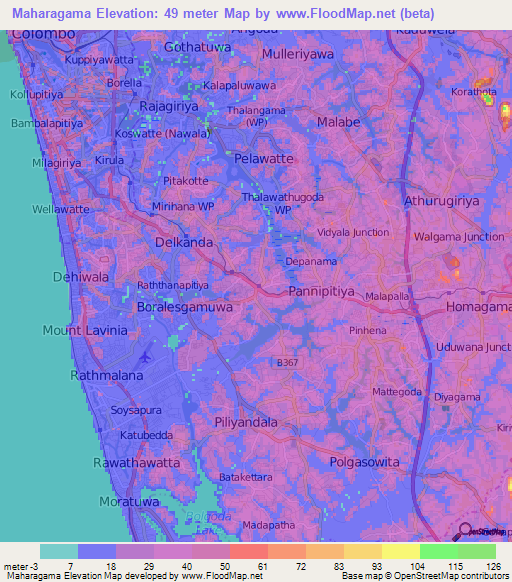Image resolution: width=512 pixels, height=582 pixels.
Task: Click the Diyagama place label
Action: [x=457, y=398]
